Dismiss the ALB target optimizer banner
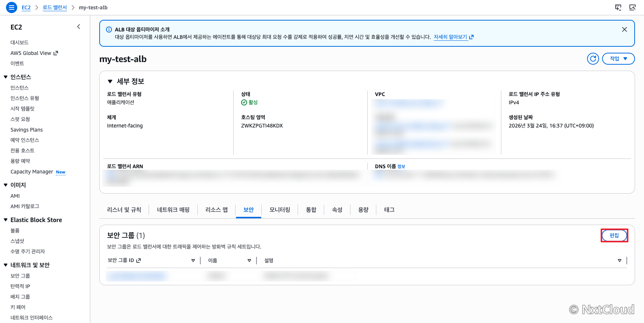This screenshot has width=644, height=323. coord(625,30)
